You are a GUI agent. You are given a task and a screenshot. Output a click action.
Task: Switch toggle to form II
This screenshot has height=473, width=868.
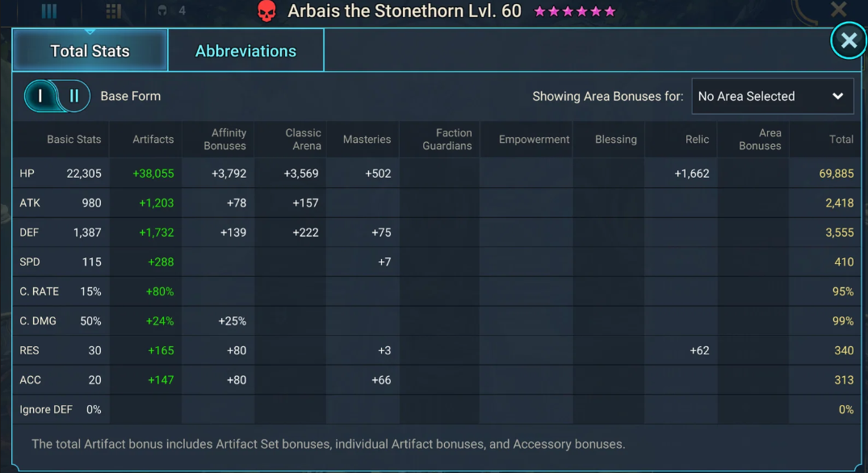pos(74,96)
